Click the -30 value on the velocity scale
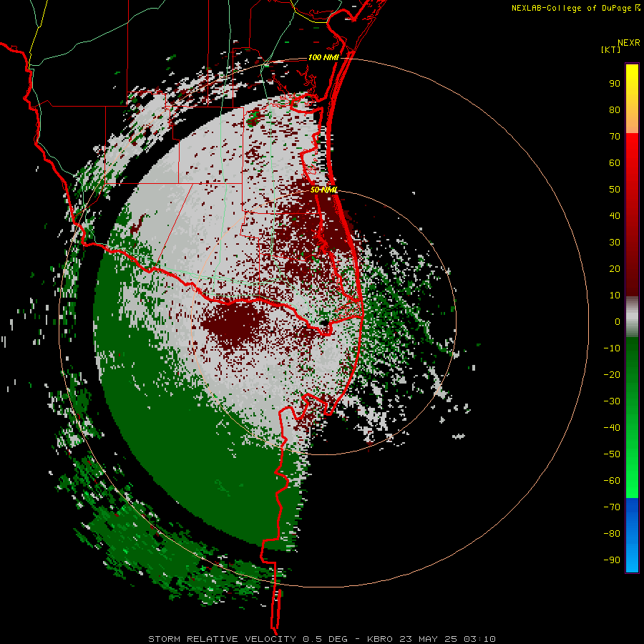Viewport: 644px width, 644px height. (x=612, y=401)
